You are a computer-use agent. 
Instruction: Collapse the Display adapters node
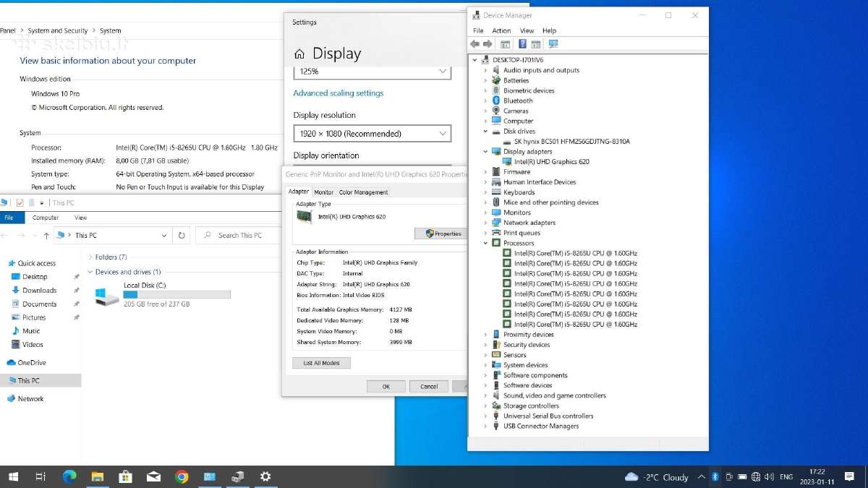tap(485, 152)
